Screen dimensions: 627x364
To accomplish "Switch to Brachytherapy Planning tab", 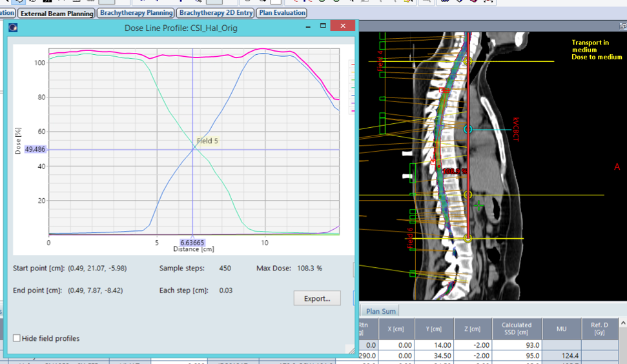I will tap(136, 13).
